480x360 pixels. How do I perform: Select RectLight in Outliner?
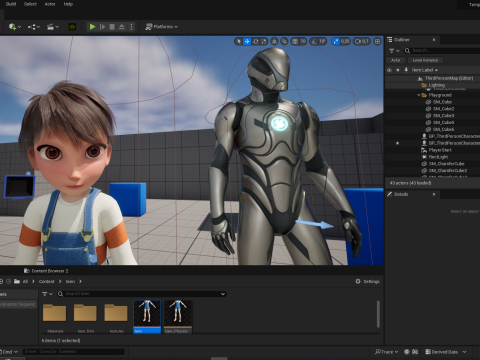[438, 157]
